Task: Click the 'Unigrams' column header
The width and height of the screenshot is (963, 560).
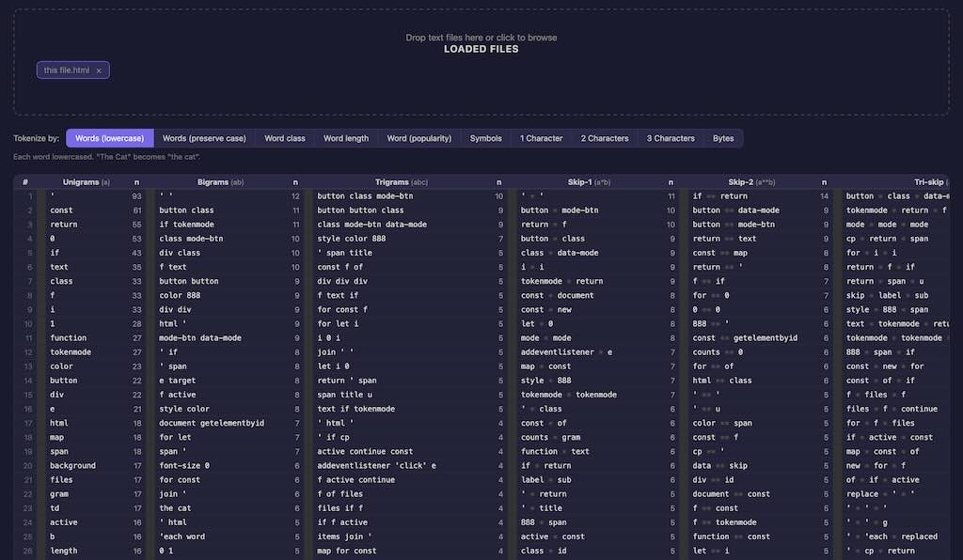Action: coord(81,182)
